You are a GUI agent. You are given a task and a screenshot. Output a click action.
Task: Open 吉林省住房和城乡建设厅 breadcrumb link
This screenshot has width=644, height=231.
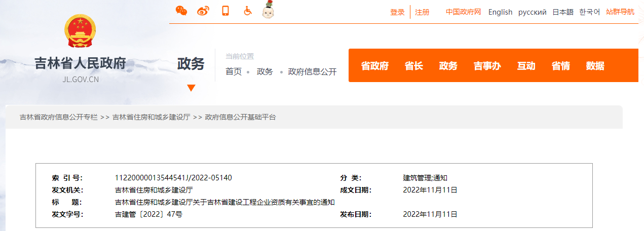pos(151,117)
